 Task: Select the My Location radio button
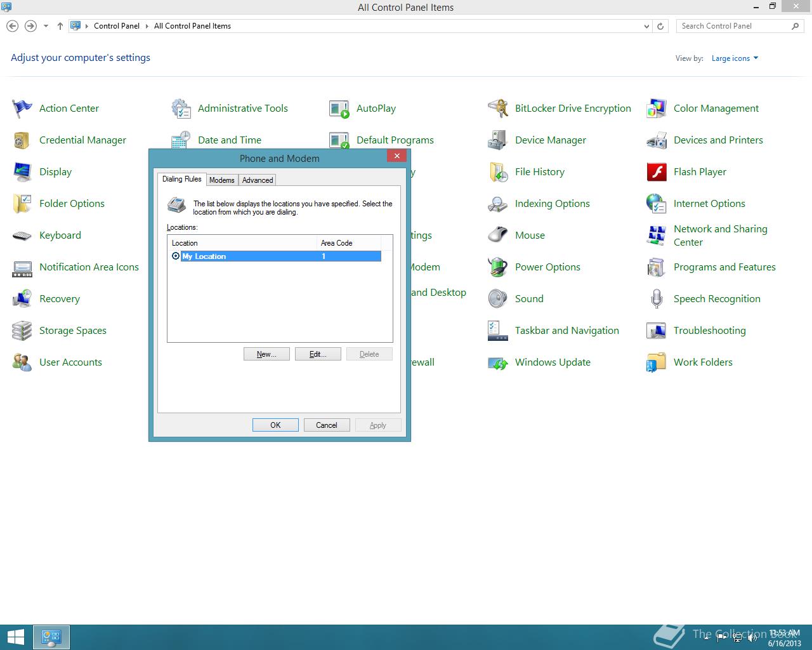pos(176,256)
